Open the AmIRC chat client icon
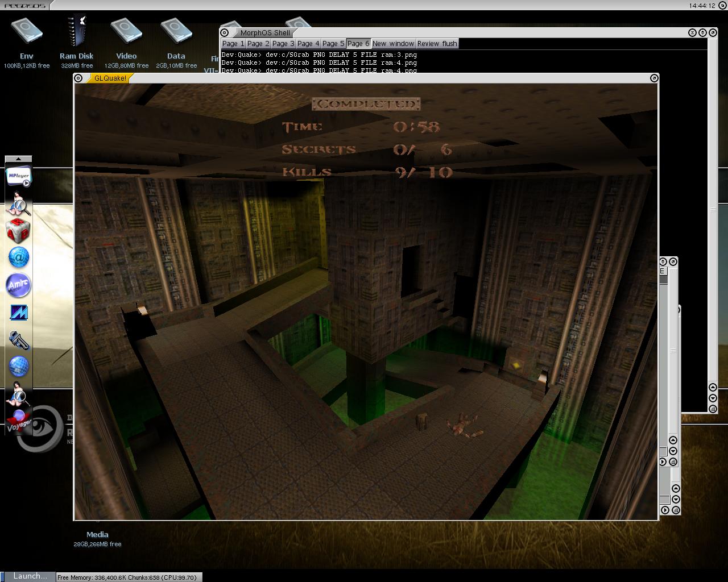The image size is (728, 582). pyautogui.click(x=18, y=285)
